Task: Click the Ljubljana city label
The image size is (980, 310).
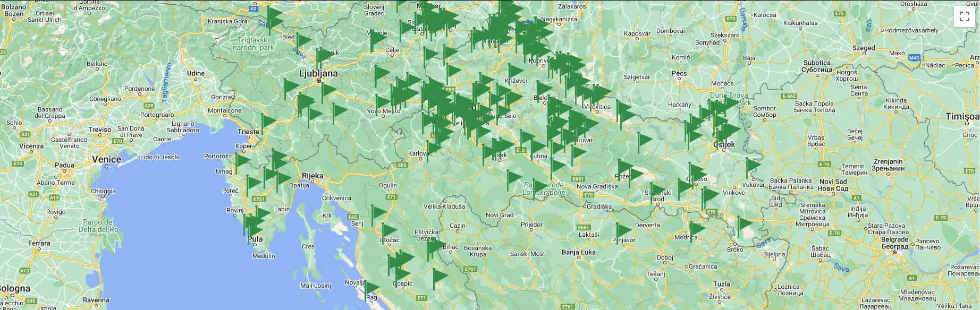Action: (318, 73)
